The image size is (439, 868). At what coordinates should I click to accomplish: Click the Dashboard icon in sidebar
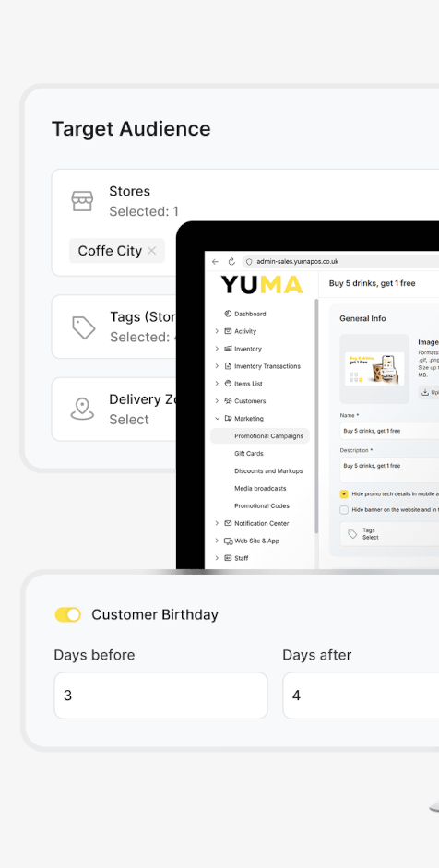(x=228, y=314)
